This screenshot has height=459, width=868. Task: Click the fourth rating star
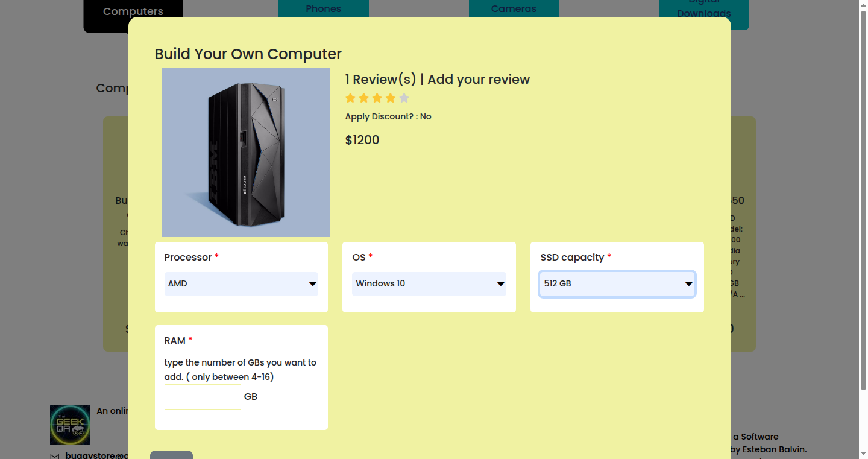click(x=391, y=98)
